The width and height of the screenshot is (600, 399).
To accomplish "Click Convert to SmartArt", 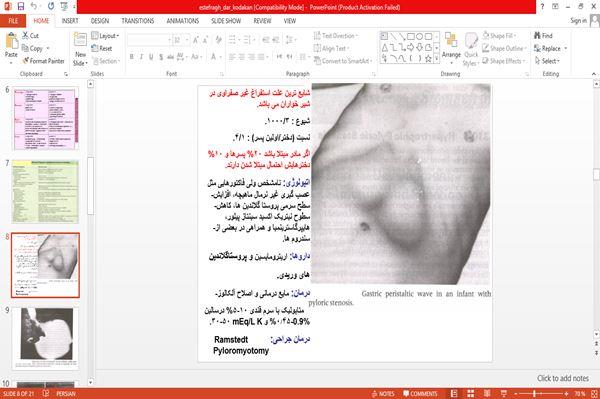I will point(342,61).
